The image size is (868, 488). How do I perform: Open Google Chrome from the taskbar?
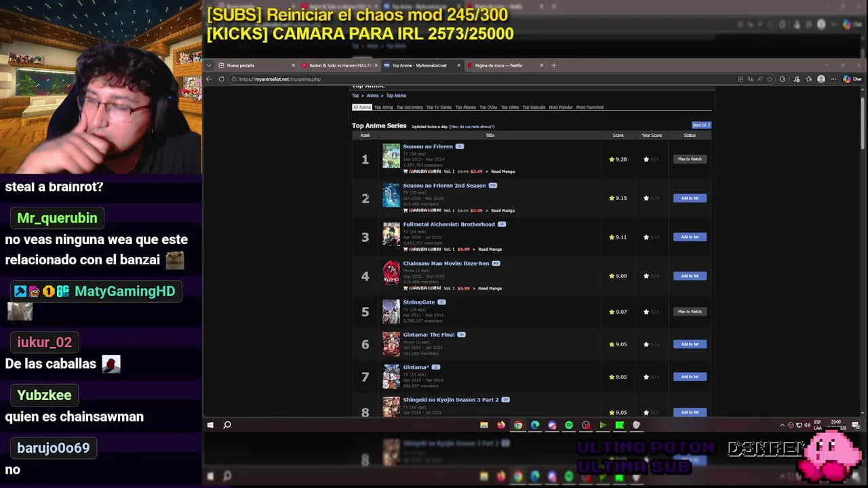click(518, 425)
